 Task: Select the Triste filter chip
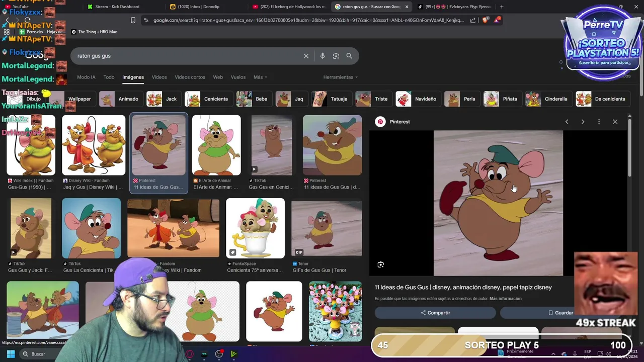(373, 99)
